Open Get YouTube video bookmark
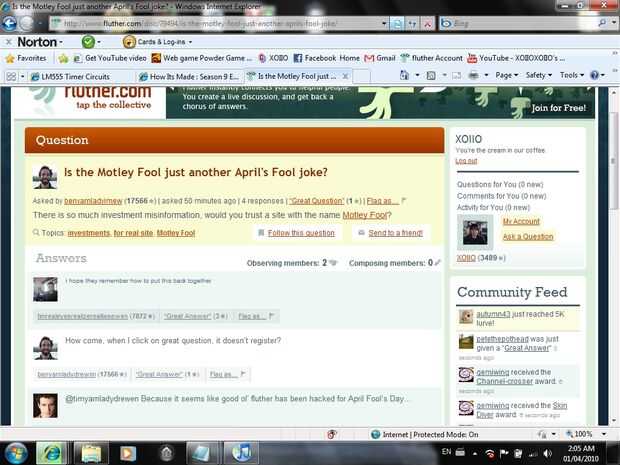The height and width of the screenshot is (465, 620). point(110,58)
